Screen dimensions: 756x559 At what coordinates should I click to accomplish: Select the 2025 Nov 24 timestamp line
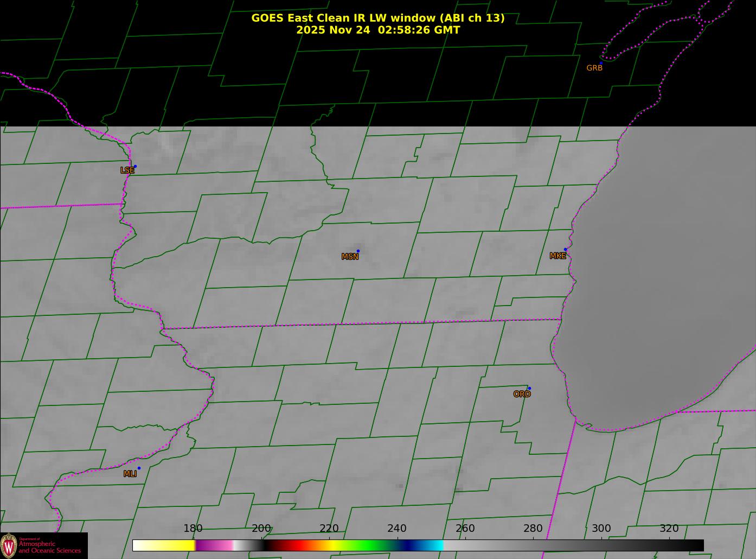point(377,30)
